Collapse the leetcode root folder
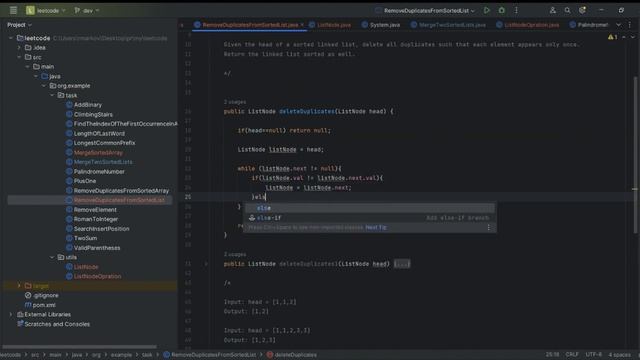 point(11,38)
